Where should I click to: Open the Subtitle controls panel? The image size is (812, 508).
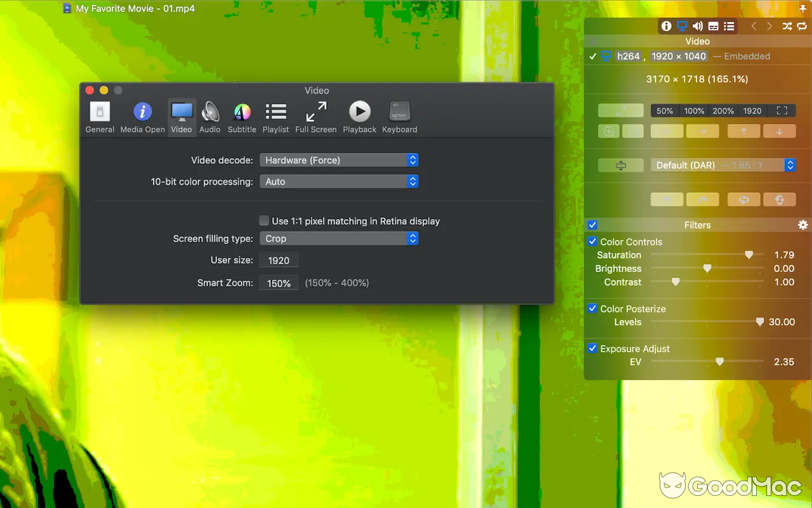(713, 26)
